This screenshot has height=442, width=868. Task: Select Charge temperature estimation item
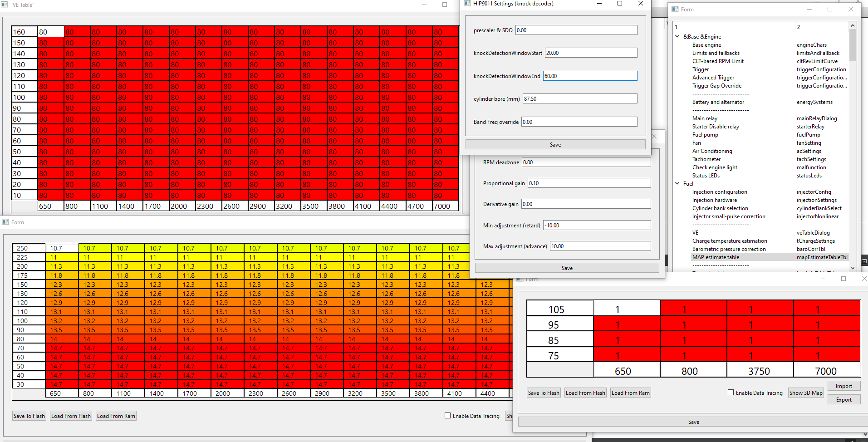pos(730,241)
